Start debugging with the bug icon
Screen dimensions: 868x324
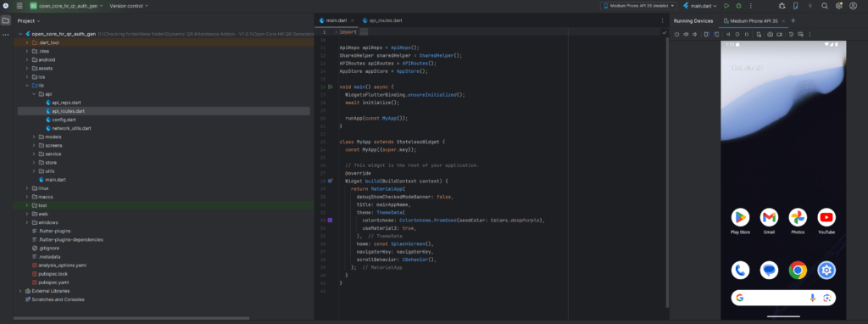pos(738,6)
